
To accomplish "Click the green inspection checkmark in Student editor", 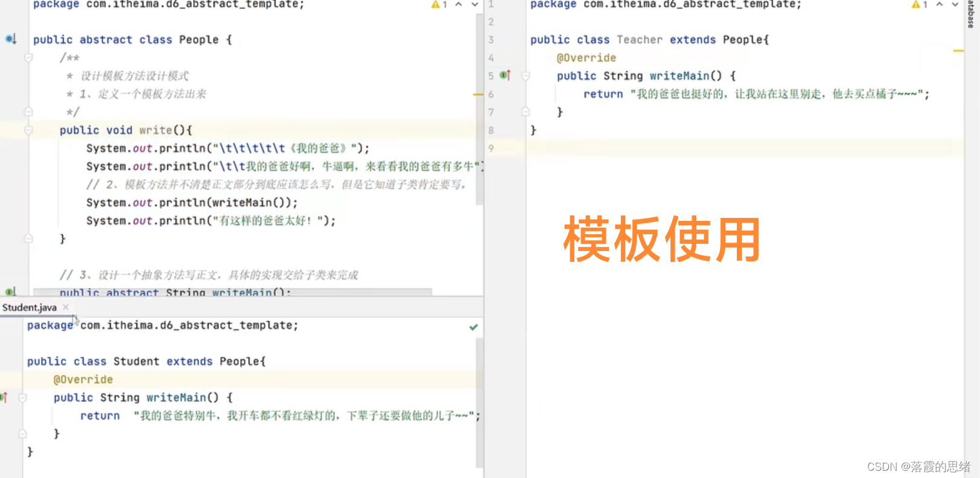I will pos(474,327).
